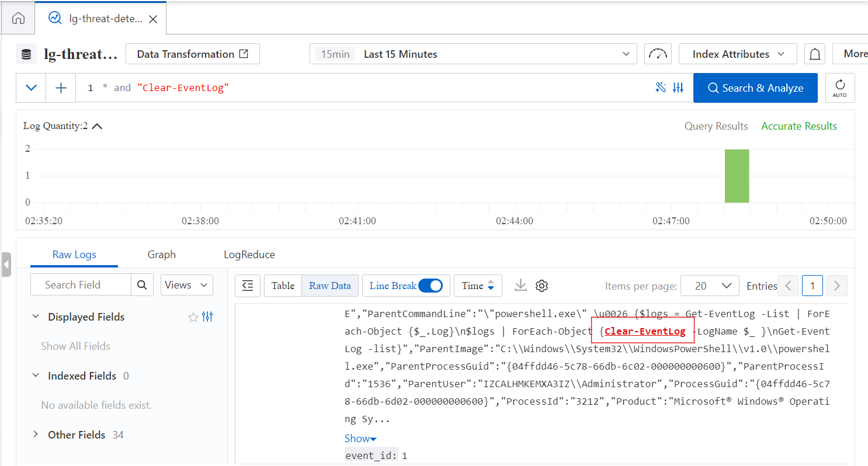
Task: Click the highlighted Clear-EventLog keyword
Action: pos(645,331)
